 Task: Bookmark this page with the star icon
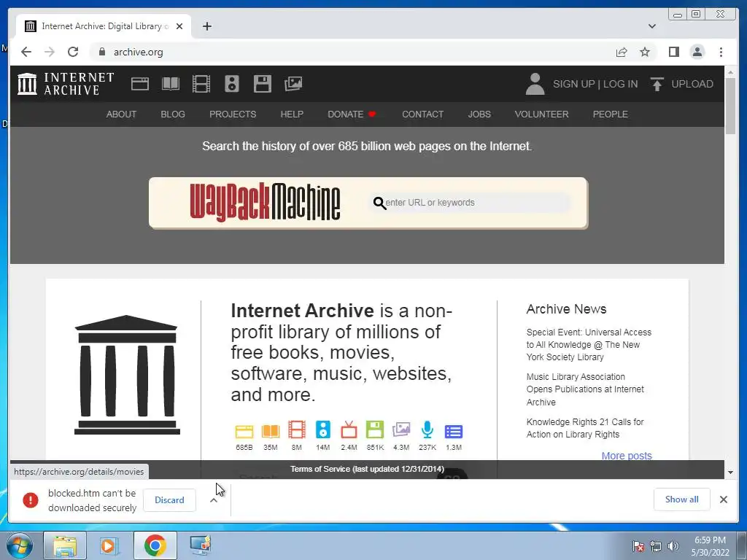[x=645, y=52]
